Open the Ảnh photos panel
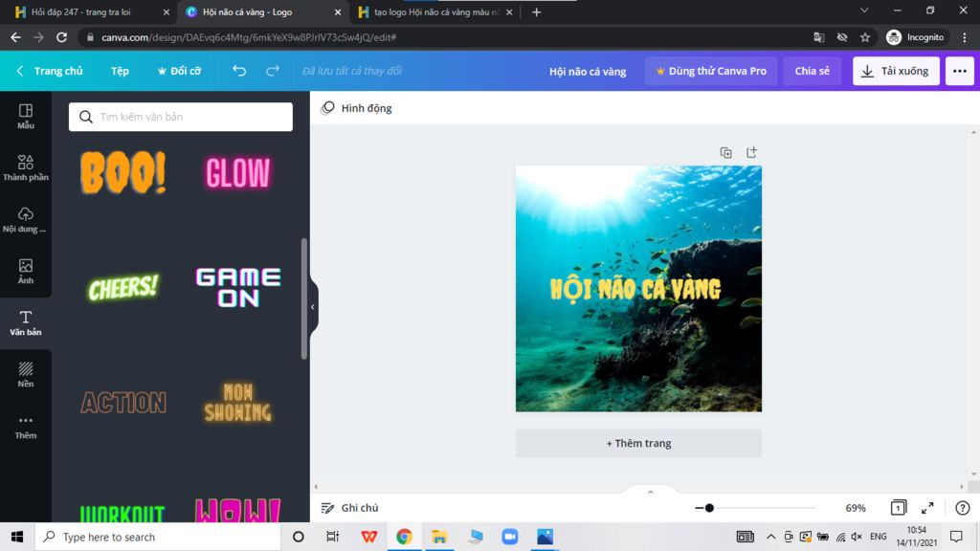 click(x=26, y=272)
